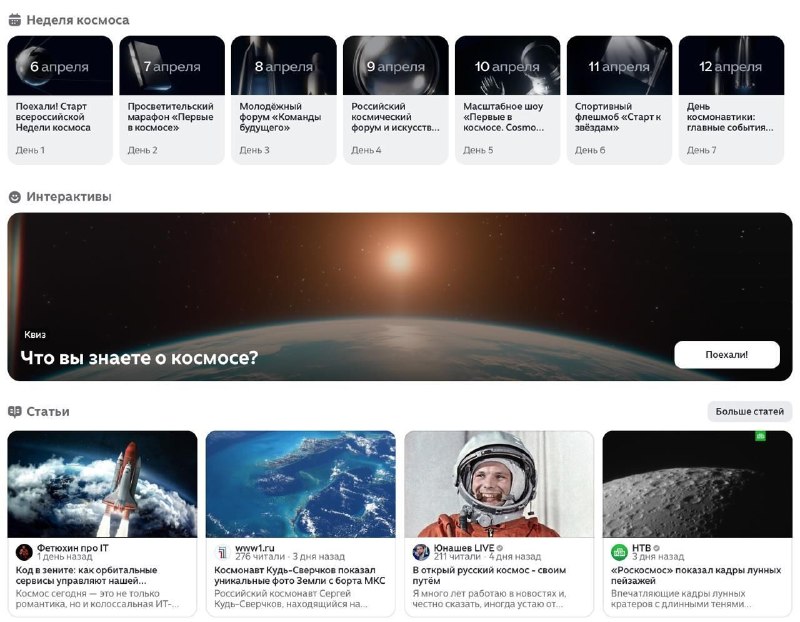Open the Космонавт Кудь-Сверчков article headline
Screen dimensions: 800x622
tap(300, 575)
